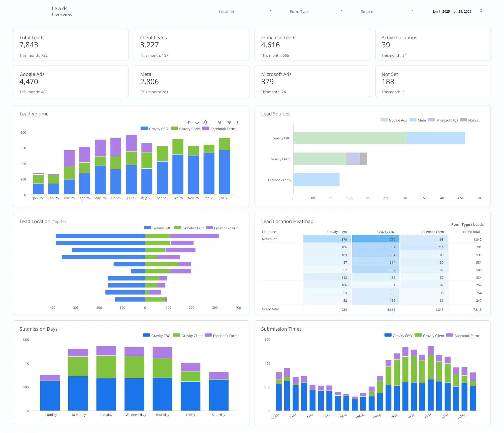Click the calendar icon beside the date range

coord(481,11)
